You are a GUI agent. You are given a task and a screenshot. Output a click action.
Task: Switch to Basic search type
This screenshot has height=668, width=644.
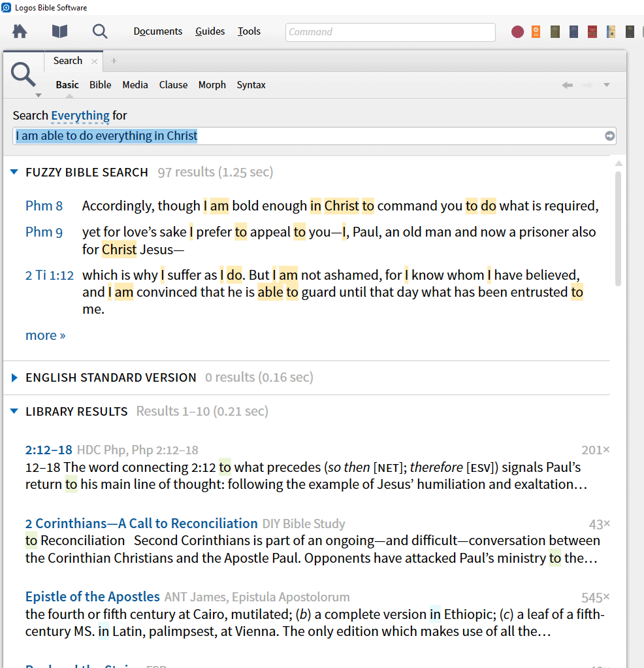[67, 85]
